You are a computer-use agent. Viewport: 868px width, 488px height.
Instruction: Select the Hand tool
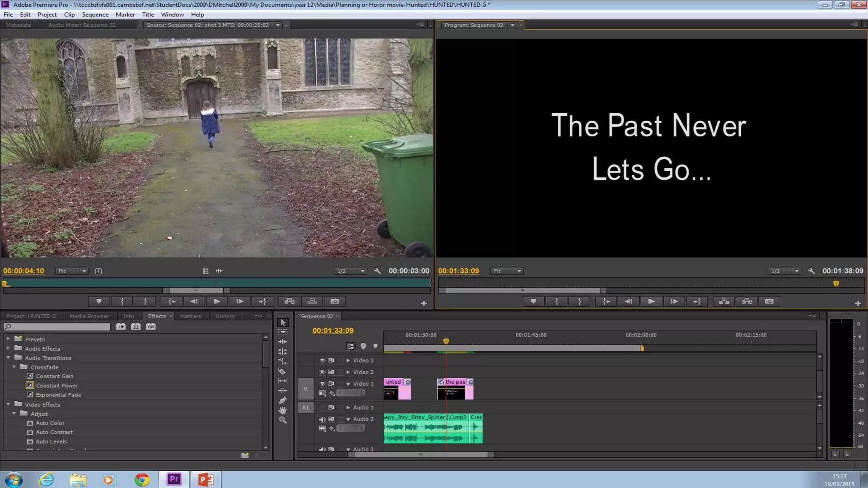282,410
